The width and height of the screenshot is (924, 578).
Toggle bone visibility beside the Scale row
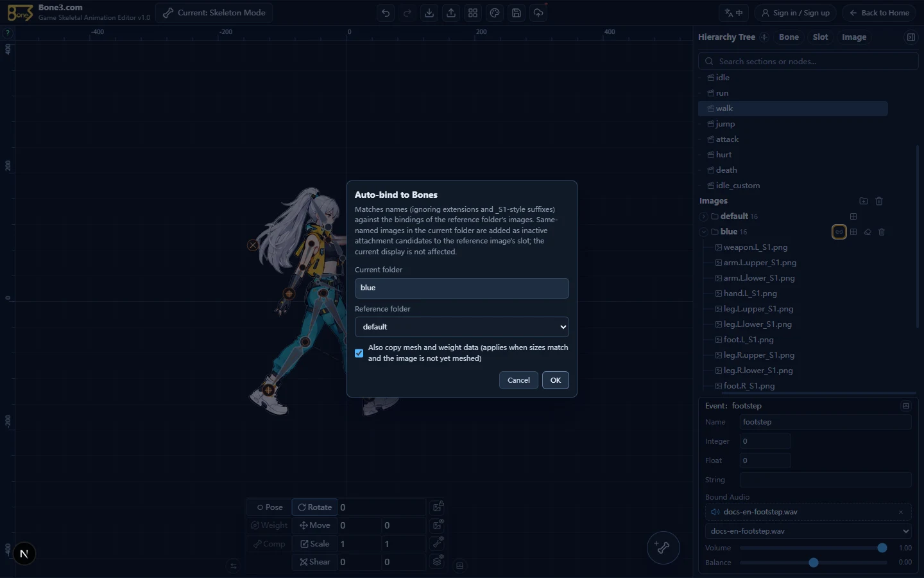point(438,543)
